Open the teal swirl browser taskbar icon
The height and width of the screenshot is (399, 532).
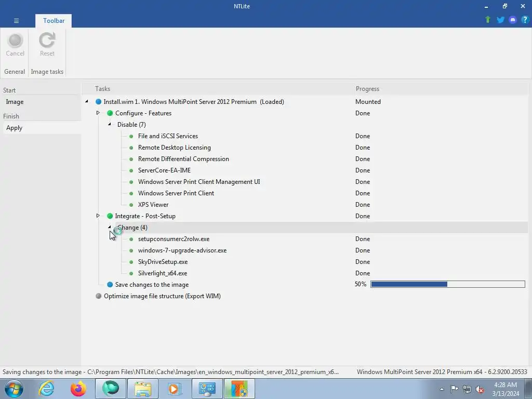pyautogui.click(x=111, y=389)
